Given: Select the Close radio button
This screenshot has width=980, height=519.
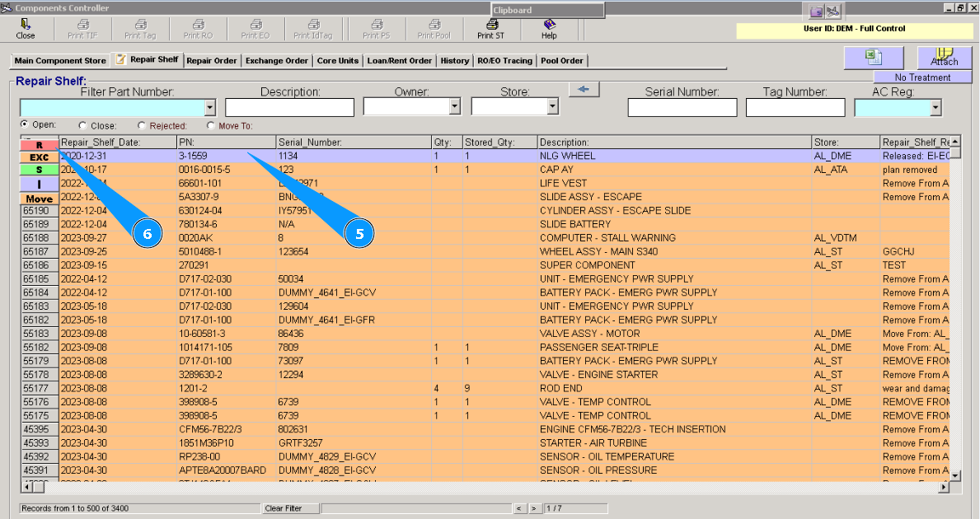Looking at the screenshot, I should [82, 125].
